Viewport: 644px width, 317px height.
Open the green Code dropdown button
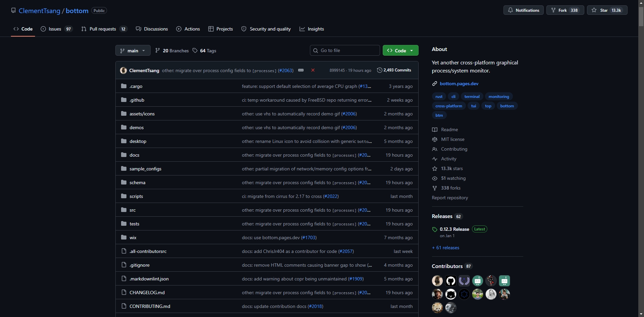[x=400, y=50]
